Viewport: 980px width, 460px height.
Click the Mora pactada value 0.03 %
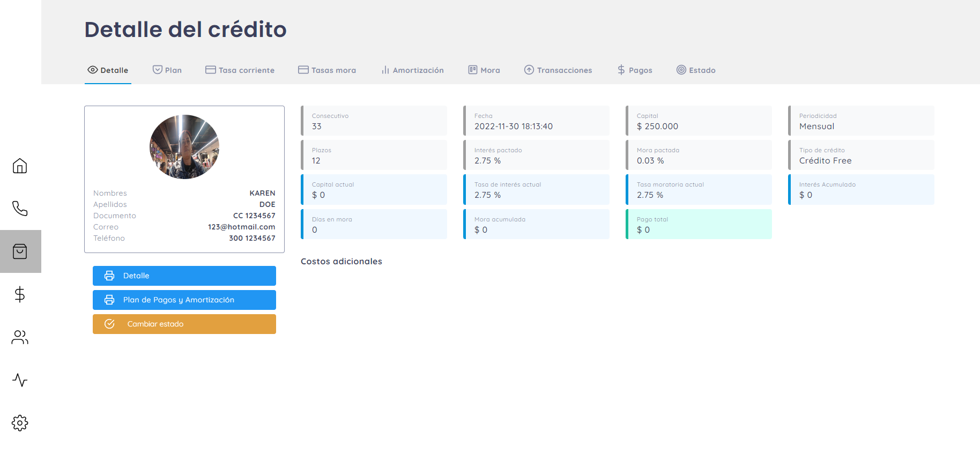click(650, 161)
